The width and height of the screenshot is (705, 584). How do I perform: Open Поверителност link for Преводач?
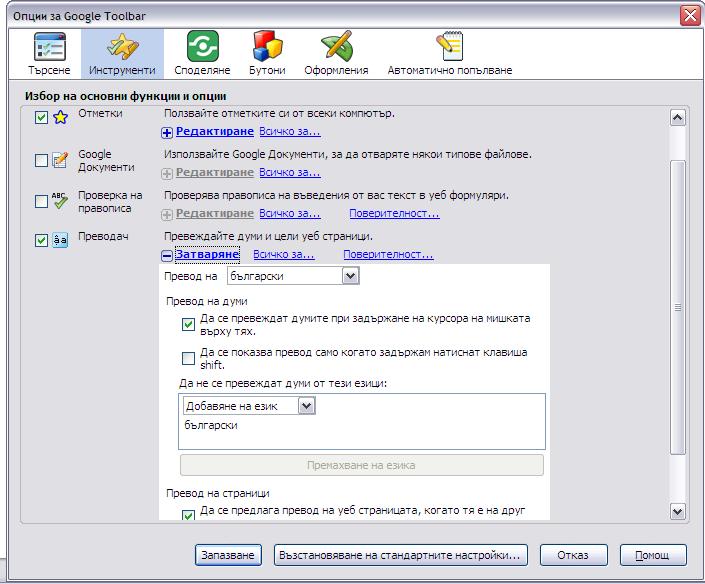coord(388,254)
